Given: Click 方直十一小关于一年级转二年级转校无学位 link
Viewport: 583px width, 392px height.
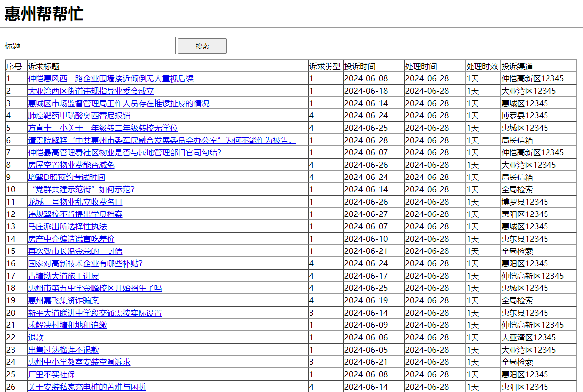Looking at the screenshot, I should [103, 128].
